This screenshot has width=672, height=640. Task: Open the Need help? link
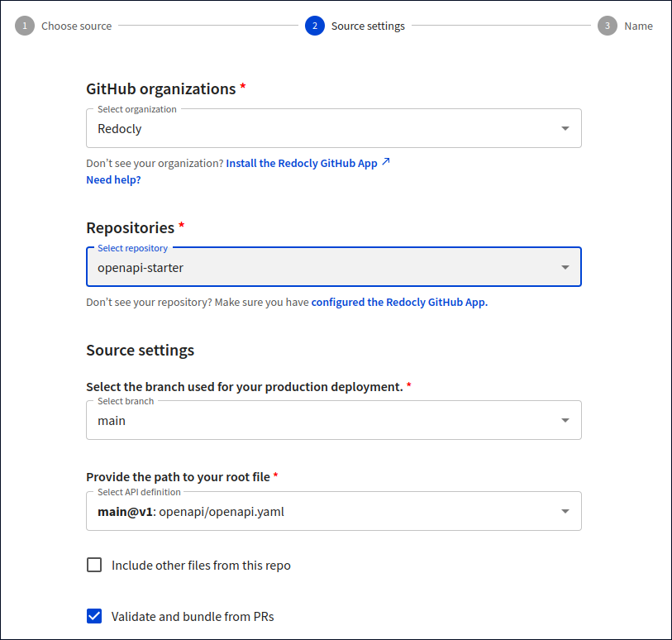[113, 179]
